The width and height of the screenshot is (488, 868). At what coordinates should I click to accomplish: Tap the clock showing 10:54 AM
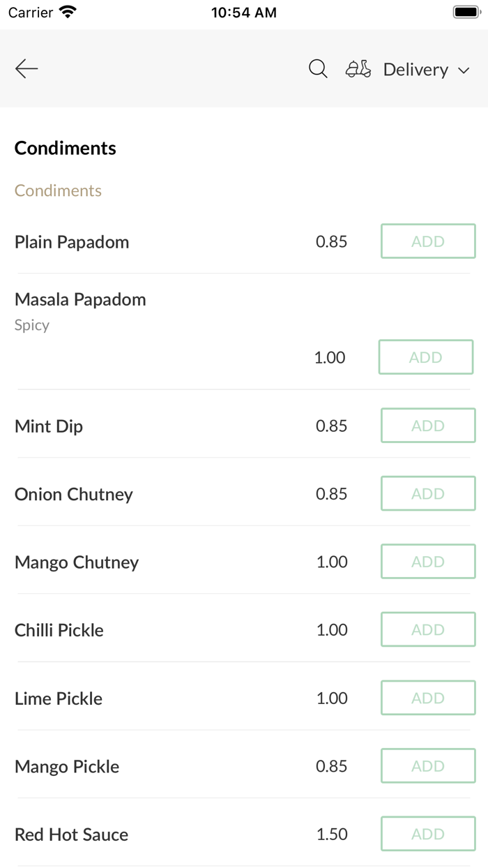pos(243,12)
